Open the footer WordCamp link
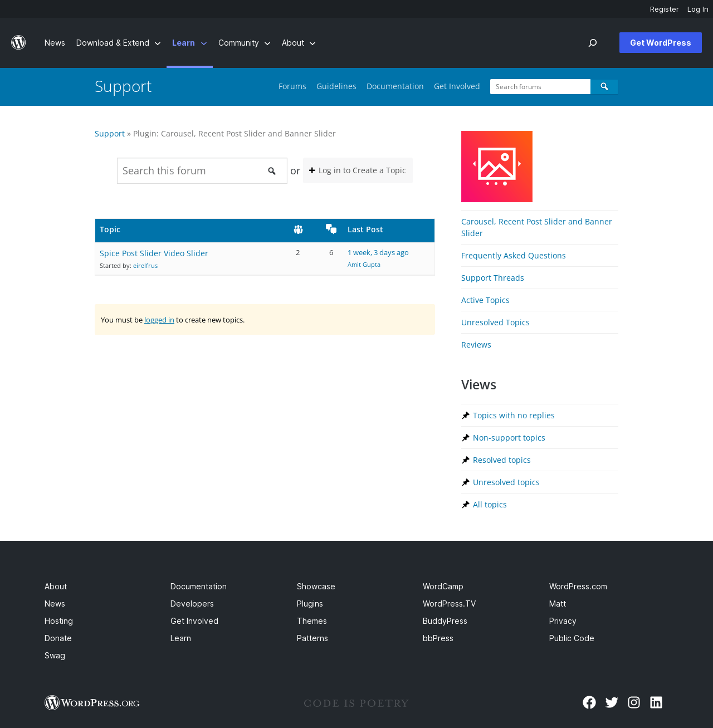The image size is (713, 728). pyautogui.click(x=443, y=587)
